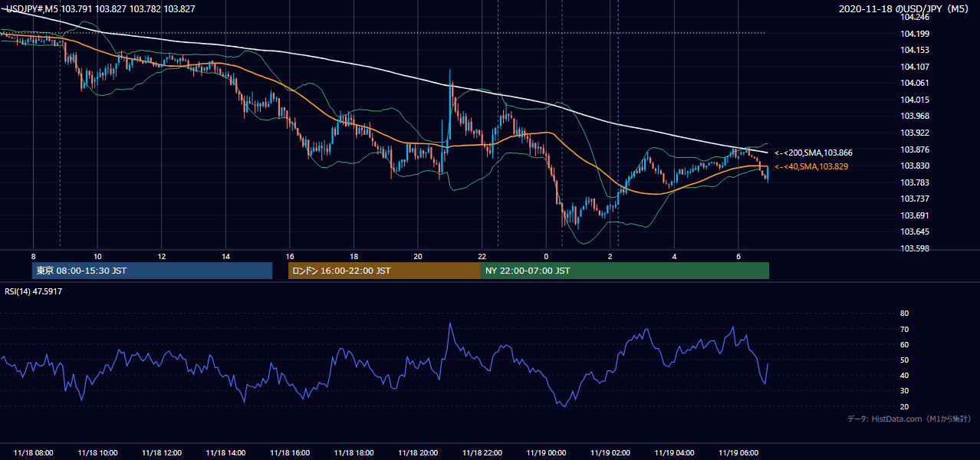Click hour label 18 under price chart
980x460 pixels.
tap(354, 256)
